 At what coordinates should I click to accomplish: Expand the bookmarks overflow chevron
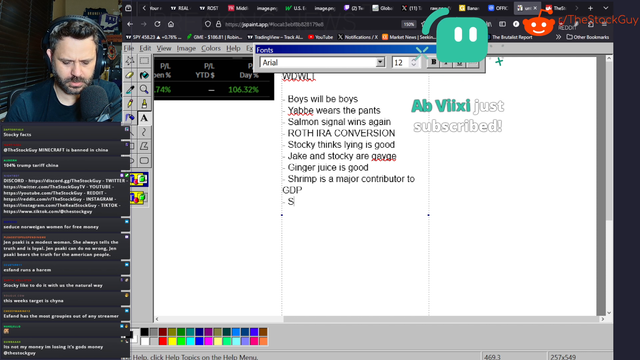tap(558, 37)
